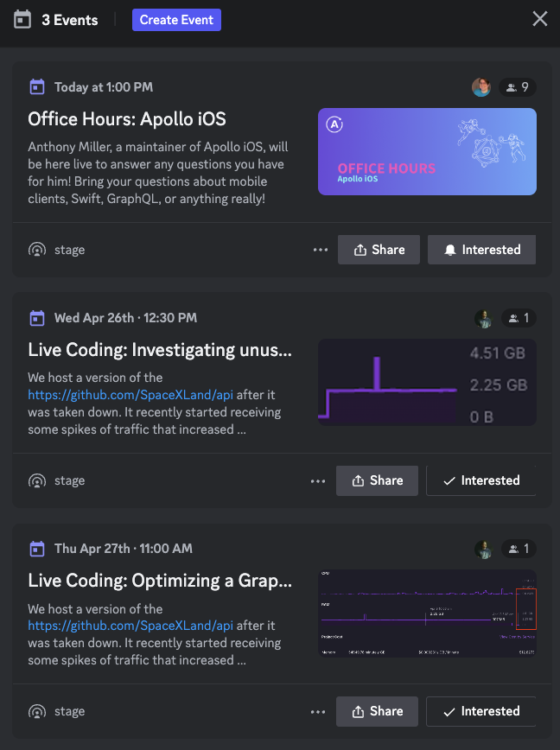Click the calendar icon beside 3 Events
Viewport: 560px width, 750px height.
22,20
